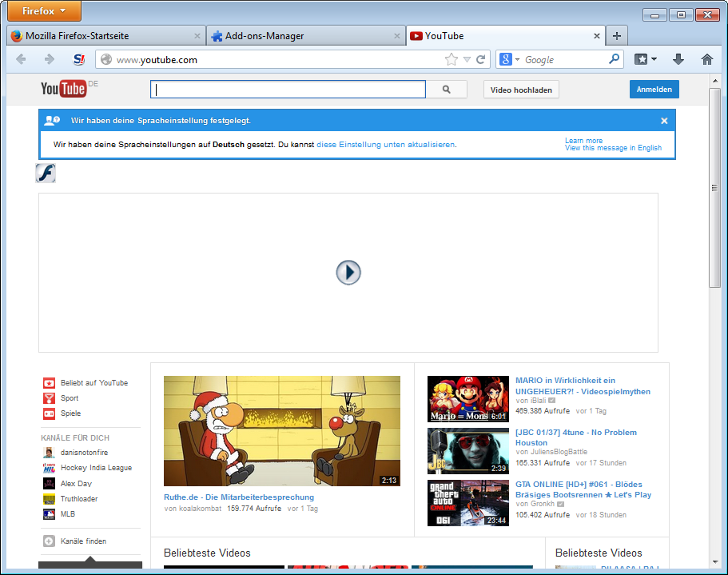This screenshot has height=575, width=728.
Task: Click MARIO in Wirklichkeit ein UNGEHEUER title
Action: click(x=583, y=386)
